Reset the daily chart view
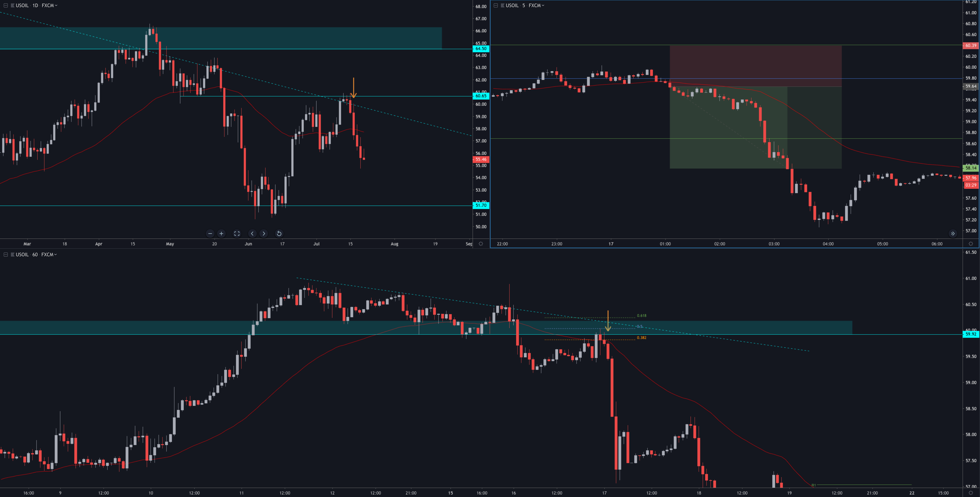The width and height of the screenshot is (980, 497). 279,234
